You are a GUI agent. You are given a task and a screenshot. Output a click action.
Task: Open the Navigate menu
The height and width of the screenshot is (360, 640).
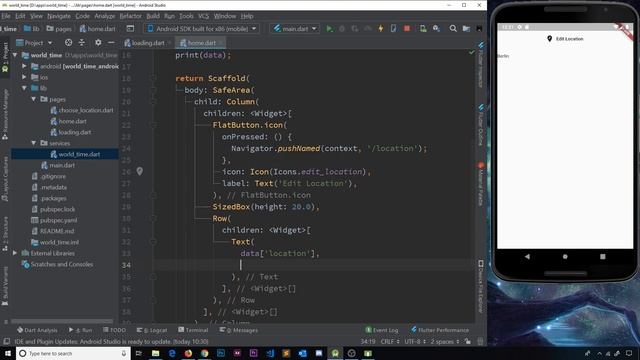click(59, 16)
